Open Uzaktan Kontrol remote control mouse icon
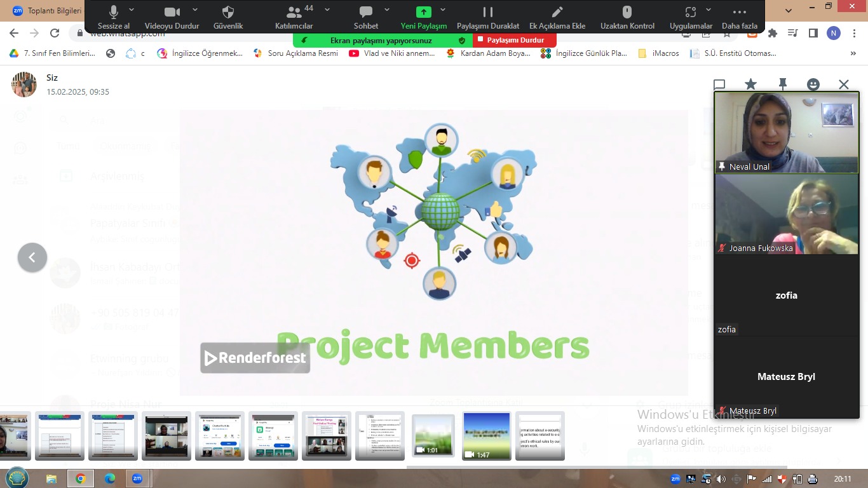Viewport: 868px width, 488px height. click(x=627, y=17)
